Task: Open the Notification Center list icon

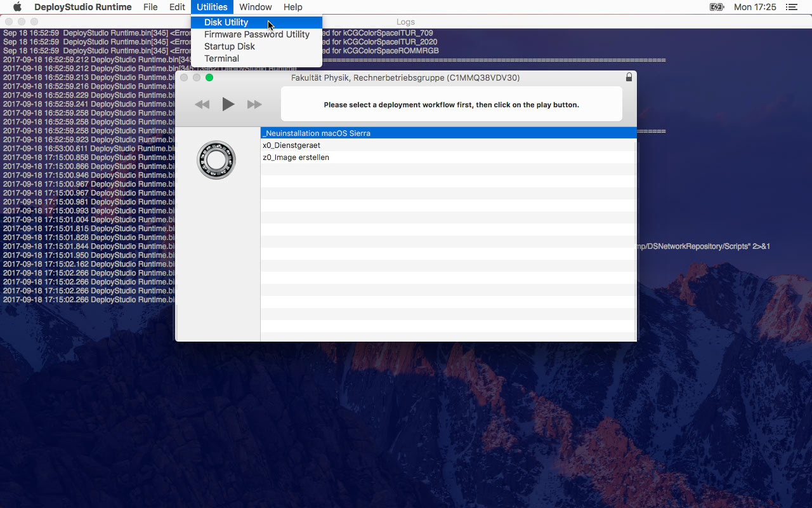Action: (x=791, y=7)
